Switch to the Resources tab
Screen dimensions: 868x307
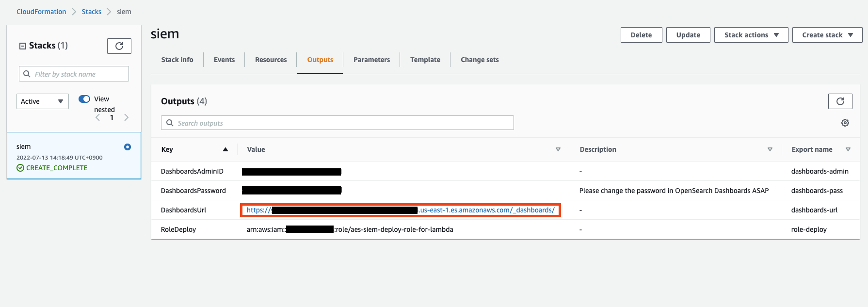point(271,60)
